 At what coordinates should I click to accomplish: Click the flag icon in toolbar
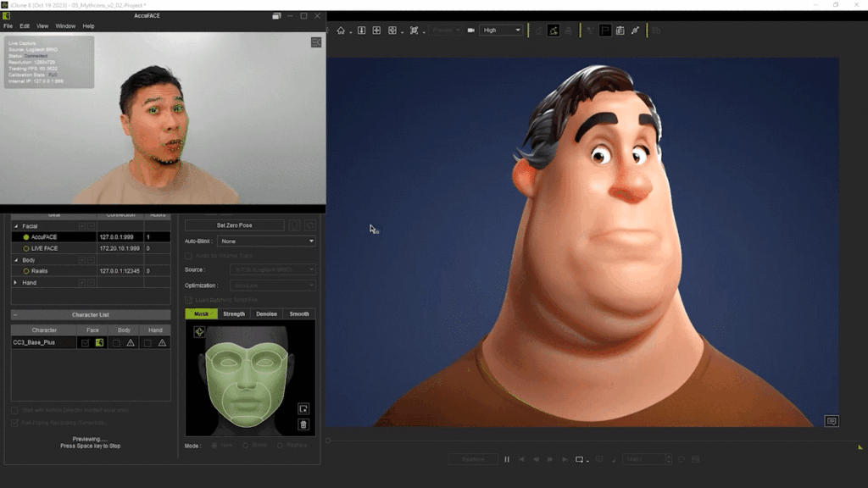[x=605, y=30]
